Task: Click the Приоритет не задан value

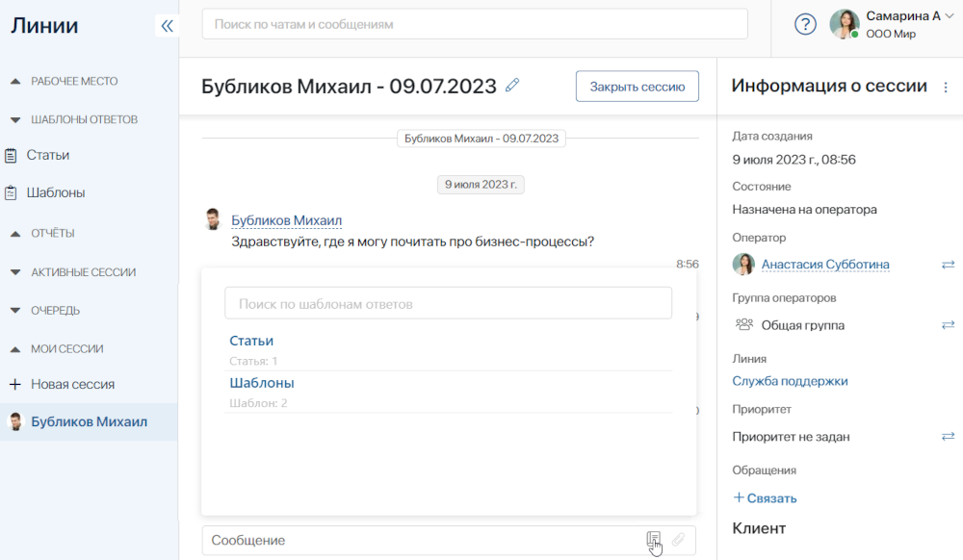Action: pos(791,437)
